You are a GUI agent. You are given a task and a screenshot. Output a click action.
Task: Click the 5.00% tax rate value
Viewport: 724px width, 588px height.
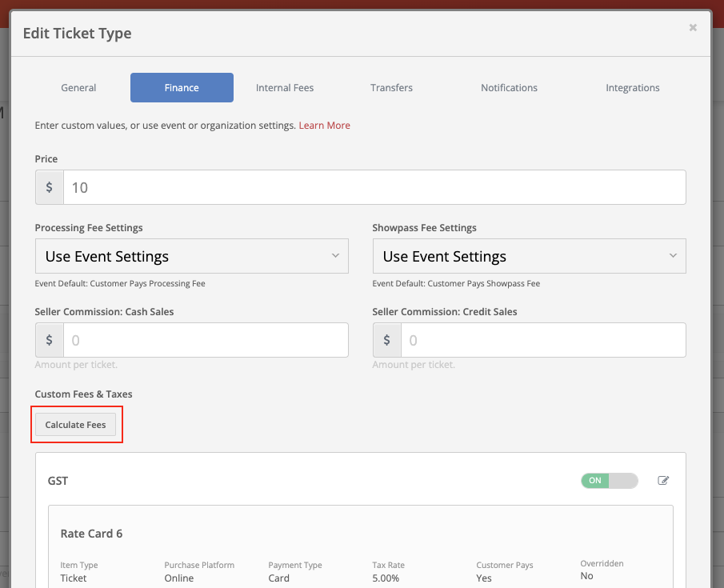[386, 578]
